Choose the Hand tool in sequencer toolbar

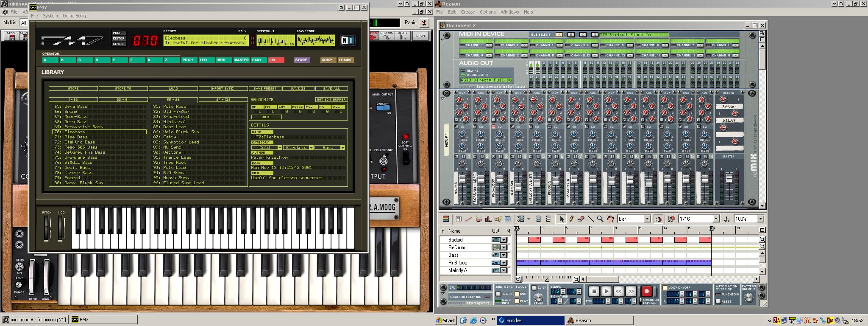(x=610, y=219)
